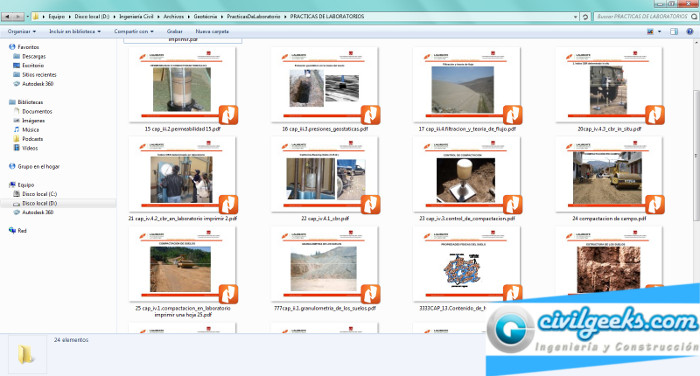Refresh the folder with the reload icon

585,17
